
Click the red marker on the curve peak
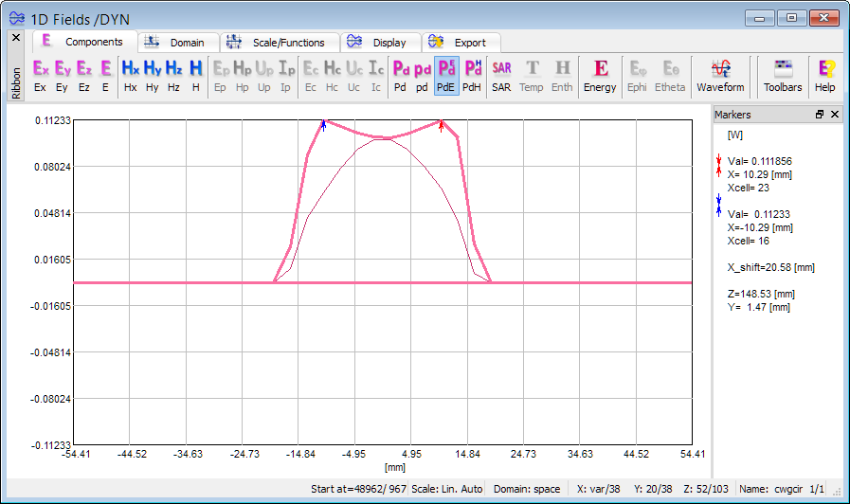pos(441,124)
